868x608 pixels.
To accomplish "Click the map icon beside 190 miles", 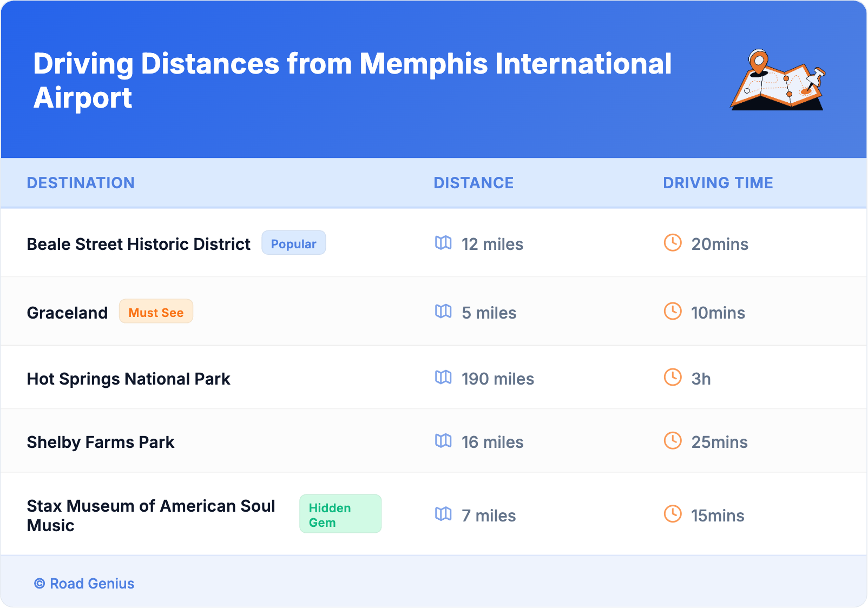I will (x=443, y=378).
